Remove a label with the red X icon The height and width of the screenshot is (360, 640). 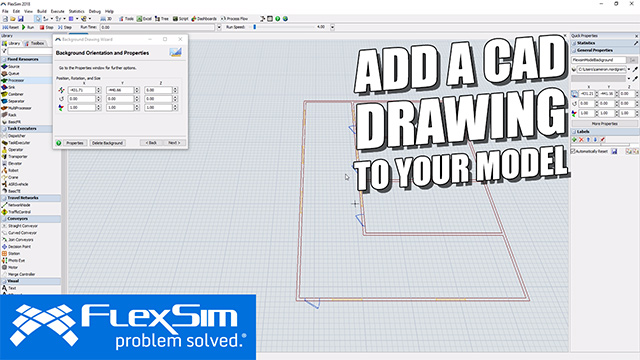(581, 140)
